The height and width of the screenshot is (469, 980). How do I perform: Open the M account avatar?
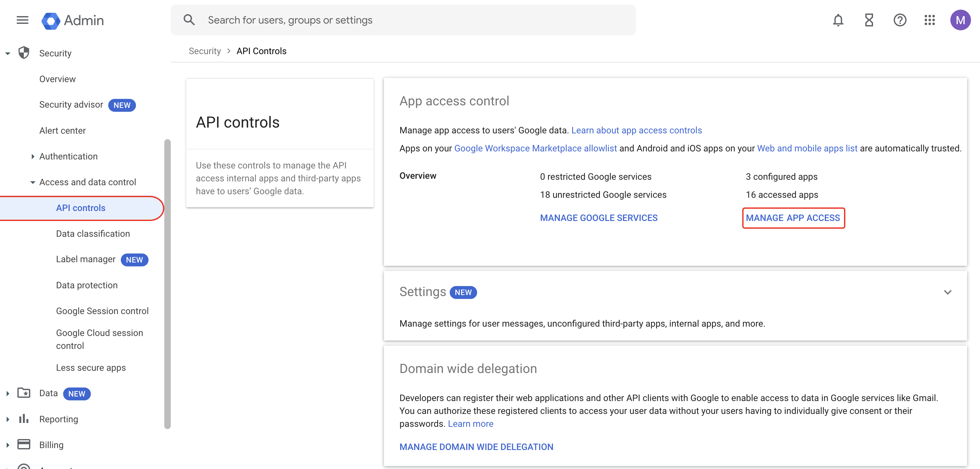point(960,20)
